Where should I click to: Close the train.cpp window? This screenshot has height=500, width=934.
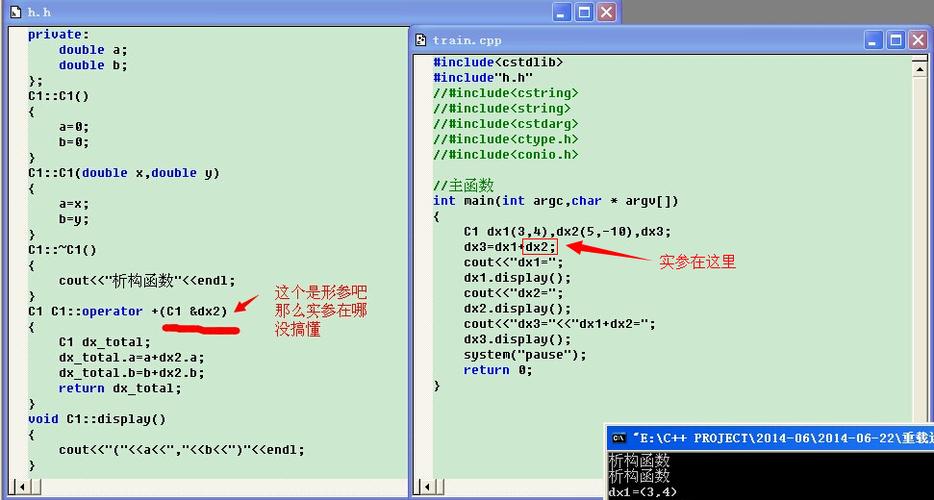[x=917, y=41]
